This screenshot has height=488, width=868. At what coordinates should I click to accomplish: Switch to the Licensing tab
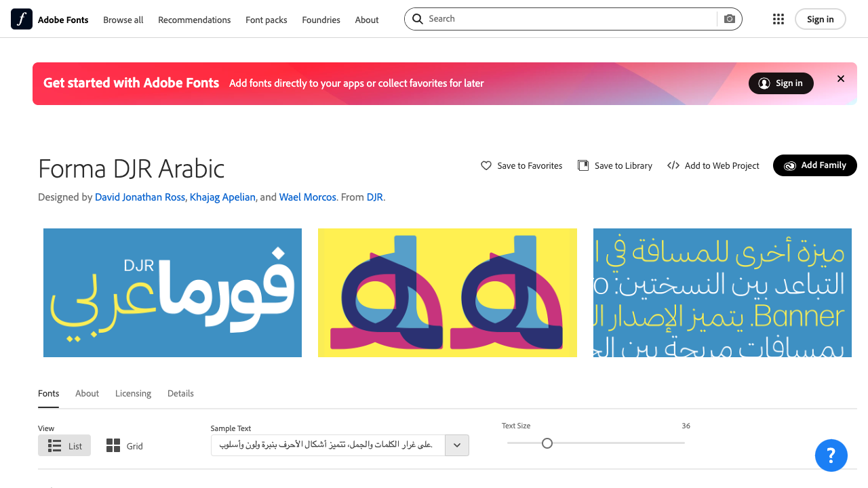tap(133, 393)
